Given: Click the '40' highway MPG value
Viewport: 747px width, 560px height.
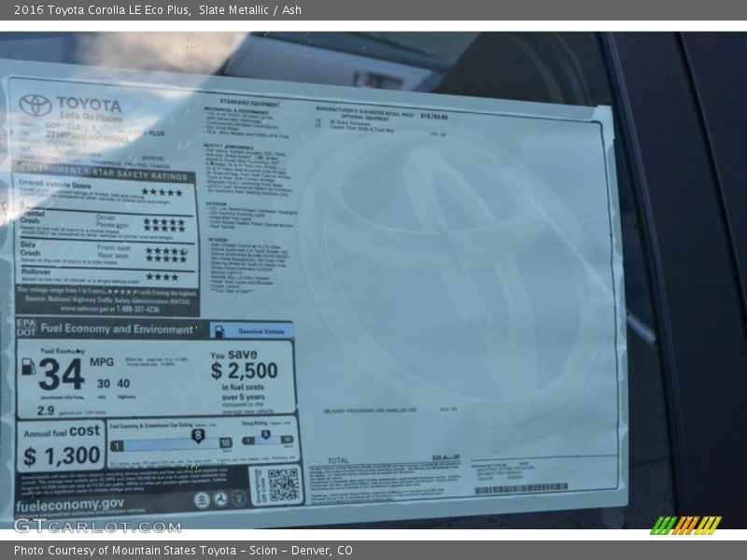Looking at the screenshot, I should [x=123, y=384].
